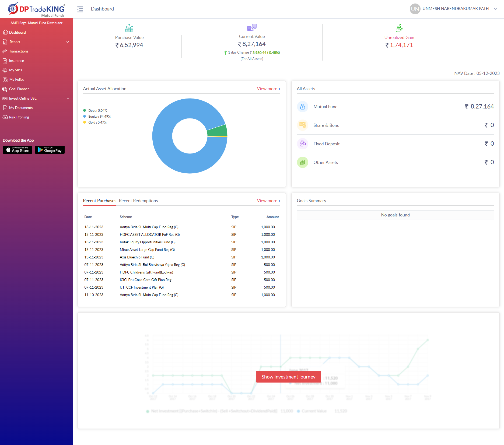Click NAV Date : 05-12-2023 text
504x445 pixels.
(x=477, y=73)
